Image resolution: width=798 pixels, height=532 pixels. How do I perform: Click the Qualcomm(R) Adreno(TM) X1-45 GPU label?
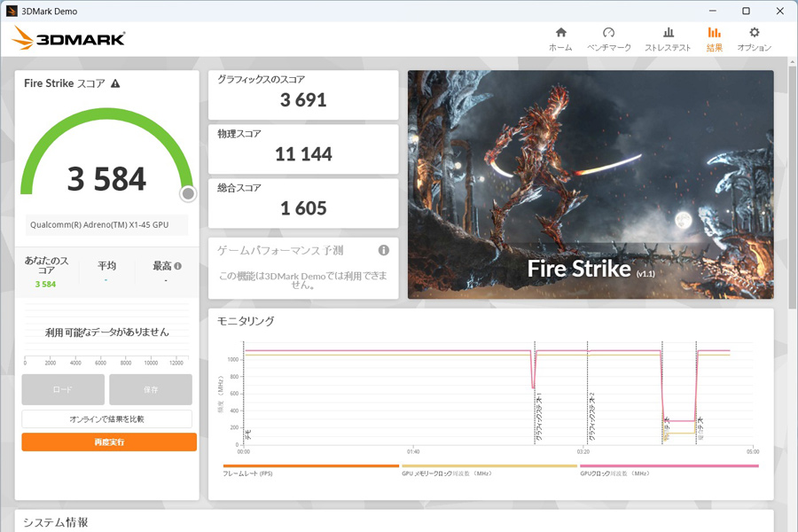pyautogui.click(x=99, y=224)
